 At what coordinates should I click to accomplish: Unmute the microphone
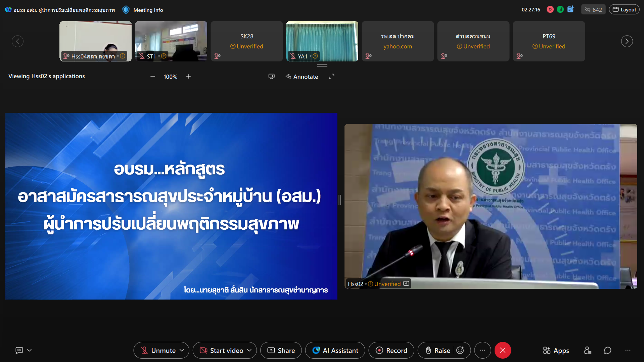click(x=158, y=350)
